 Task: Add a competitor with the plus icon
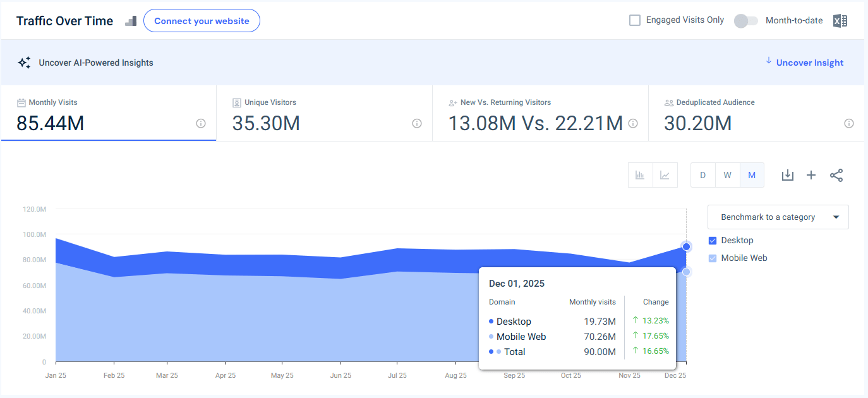[x=811, y=175]
